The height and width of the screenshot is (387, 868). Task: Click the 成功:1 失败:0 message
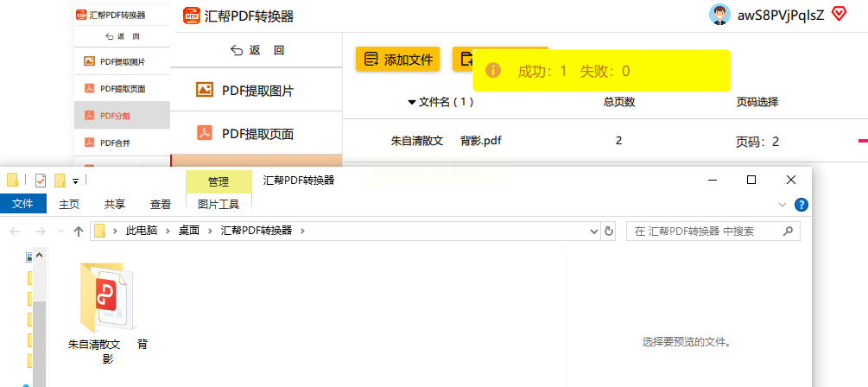pos(574,71)
